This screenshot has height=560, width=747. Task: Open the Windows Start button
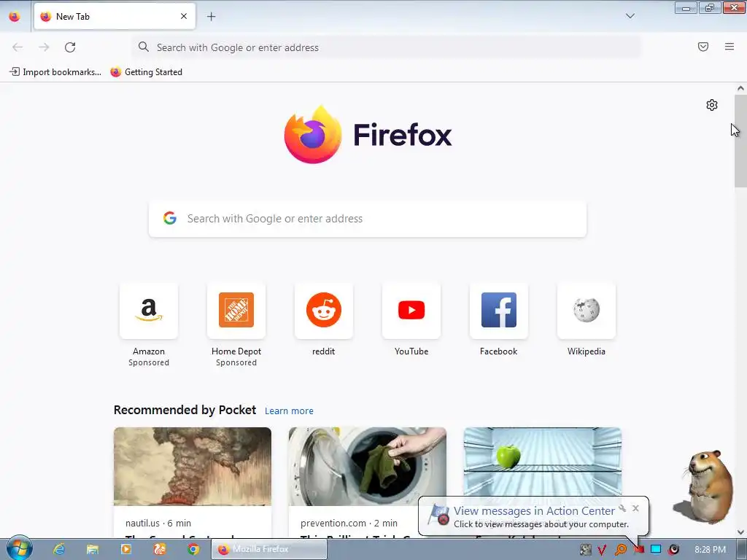[x=20, y=548]
